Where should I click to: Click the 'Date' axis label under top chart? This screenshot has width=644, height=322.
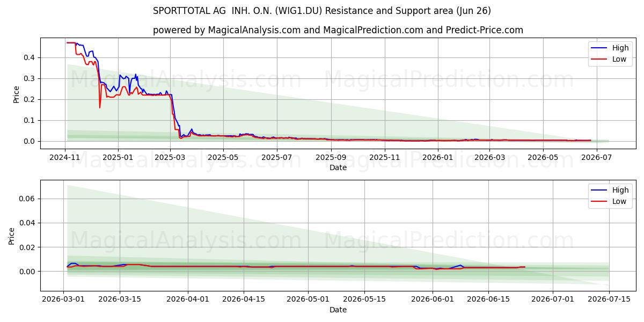pyautogui.click(x=338, y=167)
